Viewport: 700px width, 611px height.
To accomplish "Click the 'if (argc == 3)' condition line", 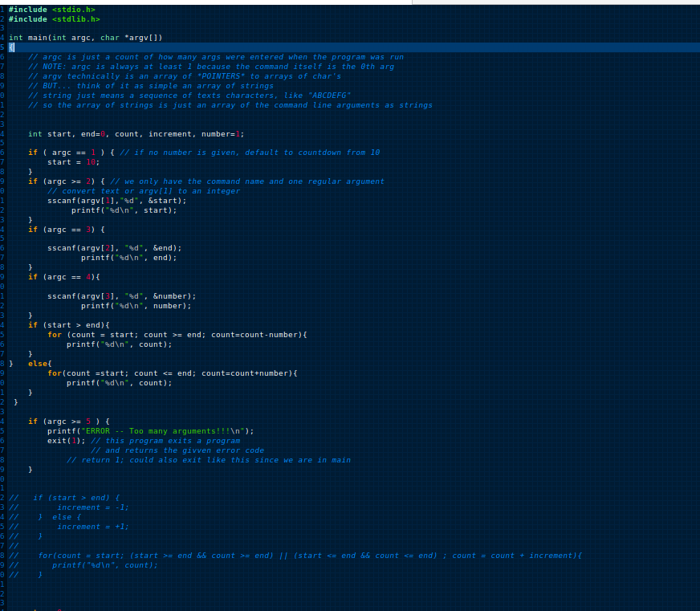I will click(64, 229).
